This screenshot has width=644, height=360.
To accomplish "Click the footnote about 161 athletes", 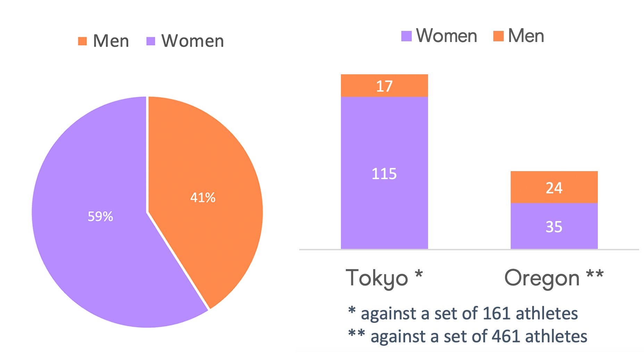I will click(463, 313).
